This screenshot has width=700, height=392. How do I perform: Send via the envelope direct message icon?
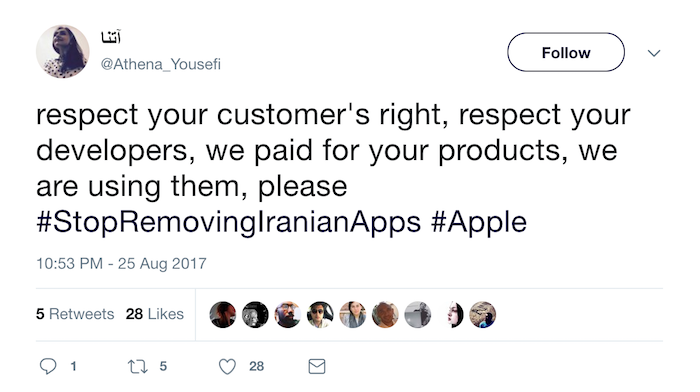(x=317, y=367)
